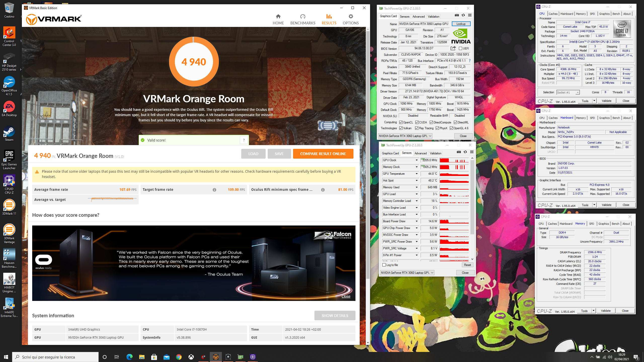Open Tools dropdown arrow in top CPU-Z window
Image resolution: width=644 pixels, height=362 pixels.
coord(594,101)
